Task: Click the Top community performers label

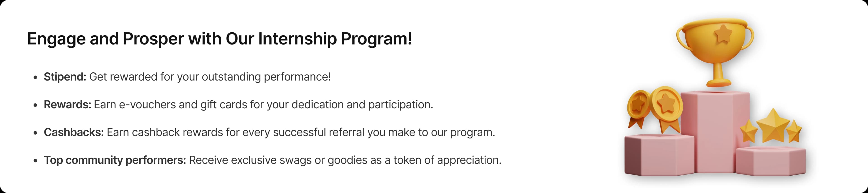Action: (115, 160)
